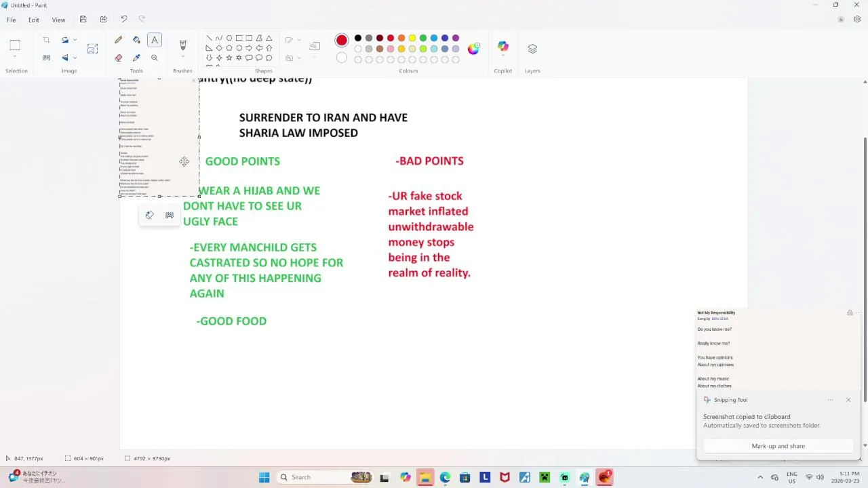Click the Remove background icon in ribbon
868x488 pixels.
[46, 58]
